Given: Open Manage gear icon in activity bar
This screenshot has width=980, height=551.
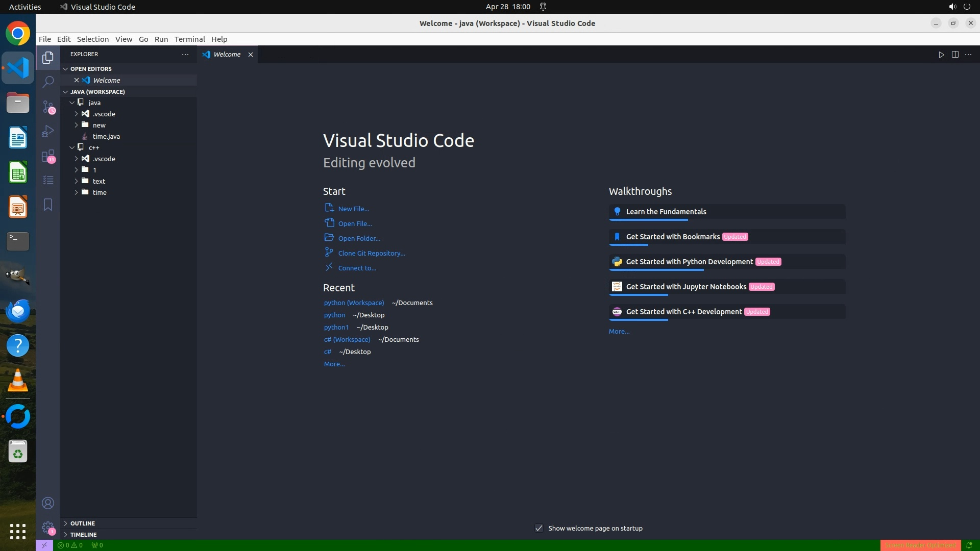Looking at the screenshot, I should (x=48, y=528).
